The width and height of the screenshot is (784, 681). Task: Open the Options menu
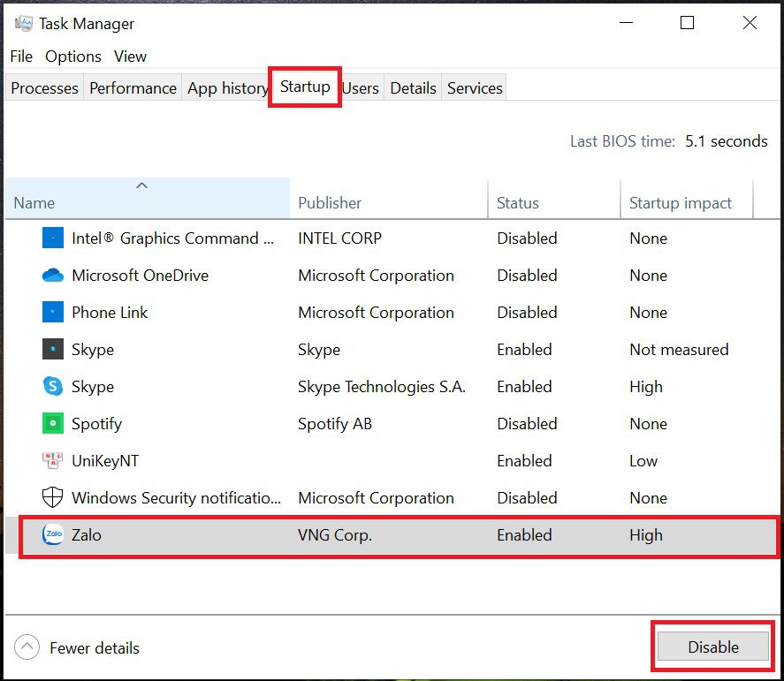[73, 57]
